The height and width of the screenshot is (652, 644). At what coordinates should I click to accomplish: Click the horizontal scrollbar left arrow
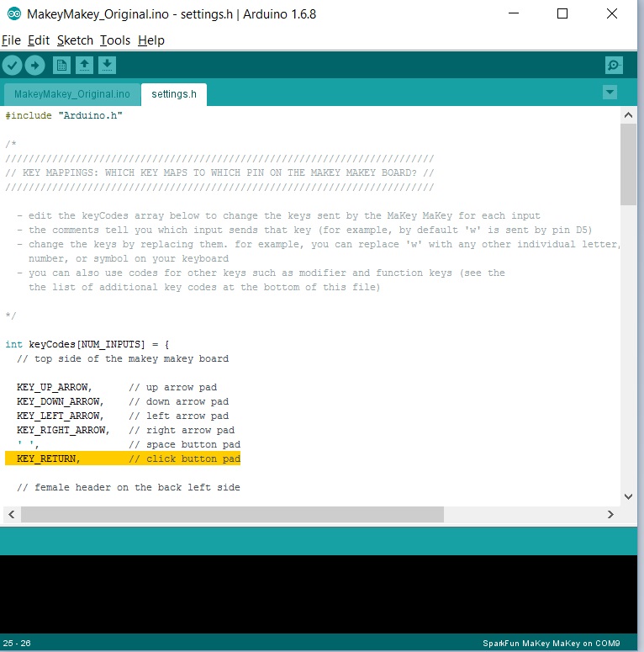tap(12, 514)
